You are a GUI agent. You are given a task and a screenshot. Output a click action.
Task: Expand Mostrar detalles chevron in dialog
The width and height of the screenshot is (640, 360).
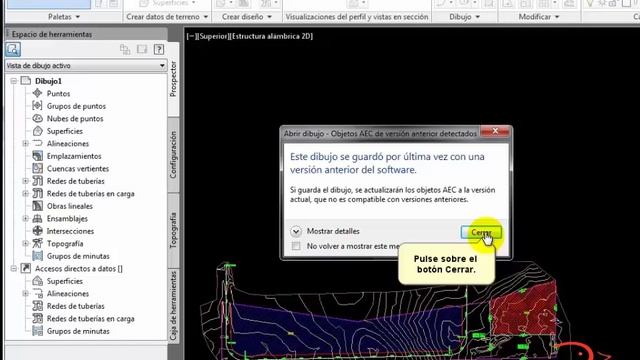296,231
